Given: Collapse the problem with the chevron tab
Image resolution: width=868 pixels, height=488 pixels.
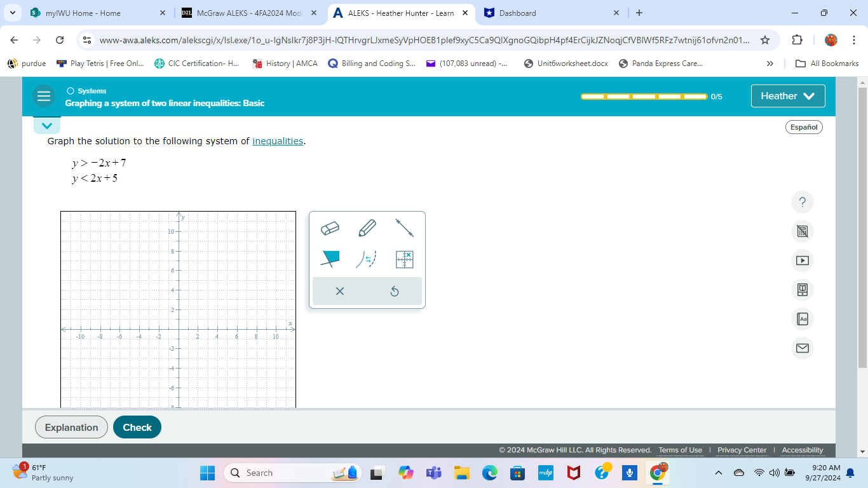Looking at the screenshot, I should pyautogui.click(x=47, y=125).
